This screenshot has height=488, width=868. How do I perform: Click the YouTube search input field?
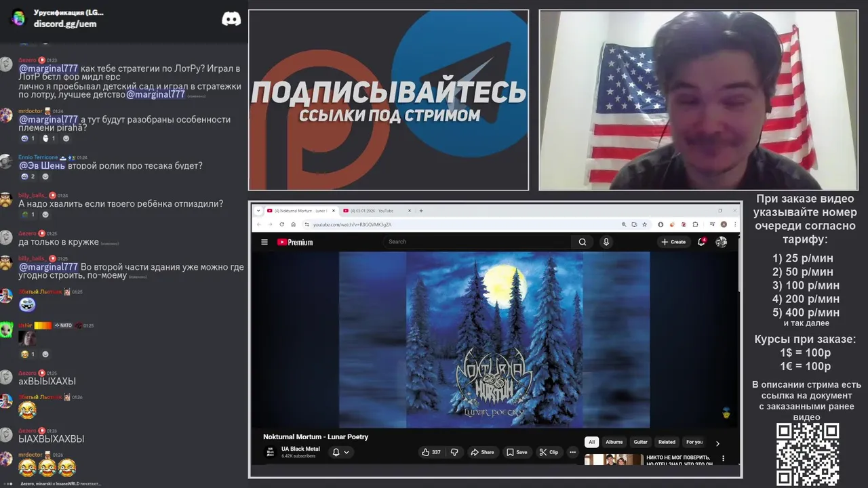478,242
